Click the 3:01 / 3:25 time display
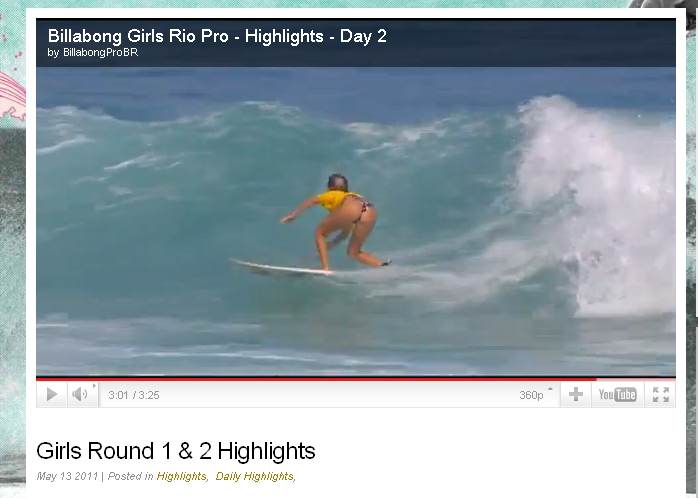This screenshot has width=698, height=498. coord(134,395)
